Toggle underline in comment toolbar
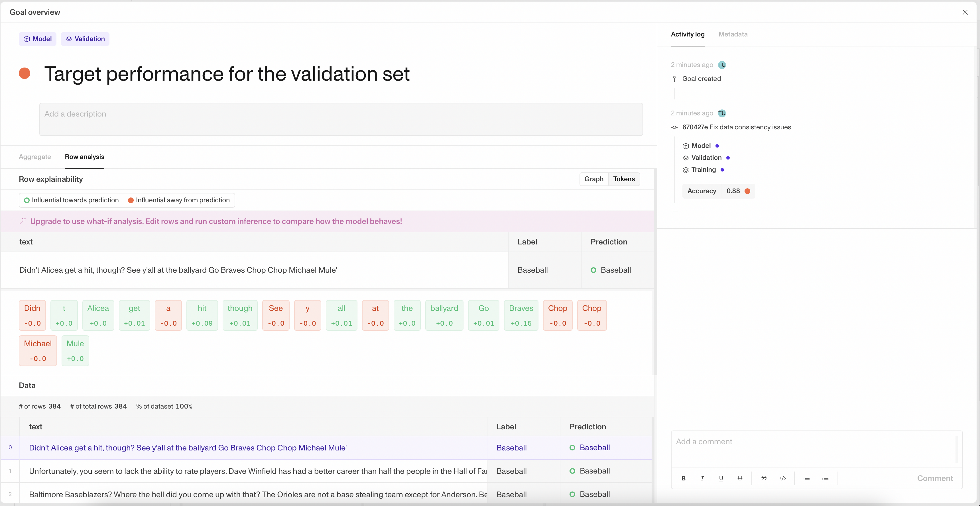 point(721,478)
